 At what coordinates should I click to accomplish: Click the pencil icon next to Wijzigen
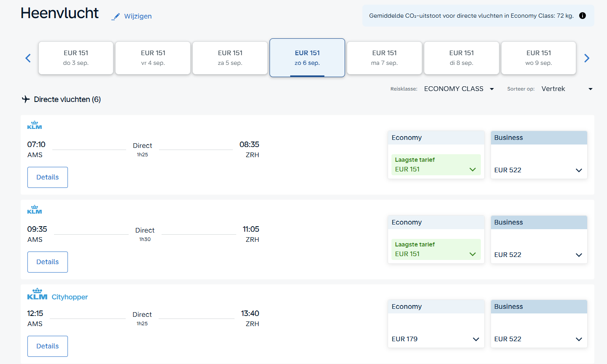[116, 16]
